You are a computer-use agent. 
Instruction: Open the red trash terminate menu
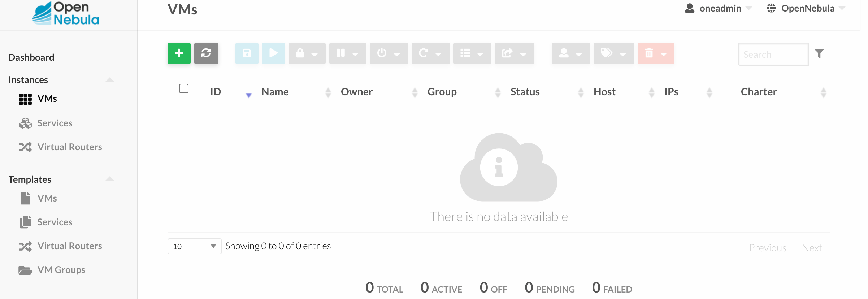656,53
